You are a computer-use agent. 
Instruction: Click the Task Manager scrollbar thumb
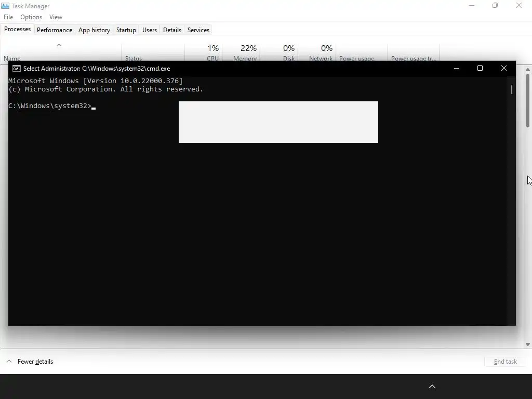528,100
